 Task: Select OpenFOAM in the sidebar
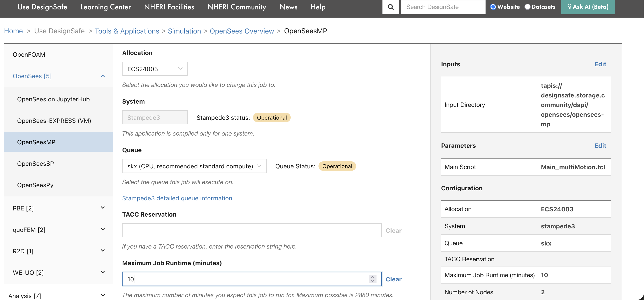coord(29,55)
